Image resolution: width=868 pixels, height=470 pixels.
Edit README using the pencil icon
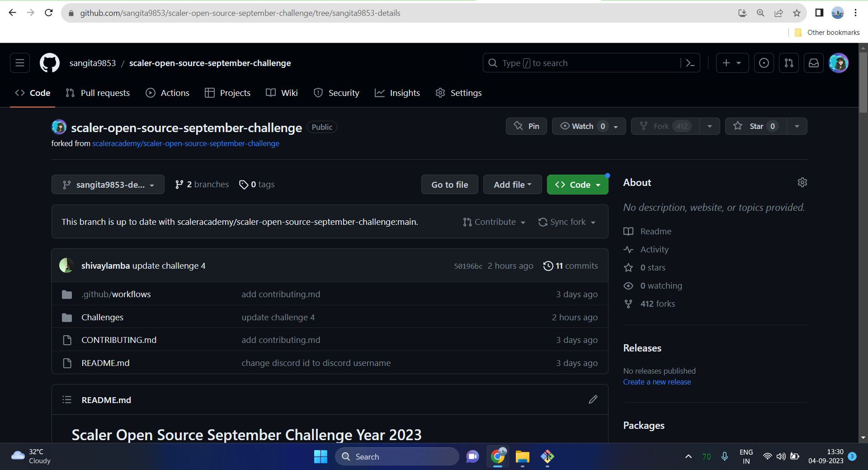tap(593, 399)
